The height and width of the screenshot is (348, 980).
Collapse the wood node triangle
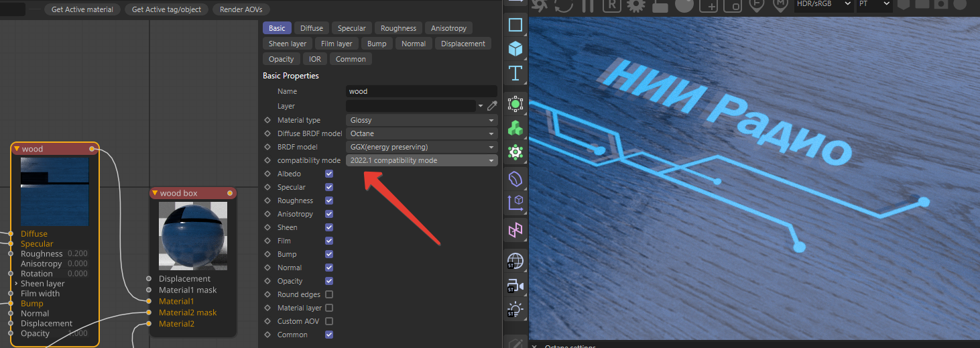17,149
